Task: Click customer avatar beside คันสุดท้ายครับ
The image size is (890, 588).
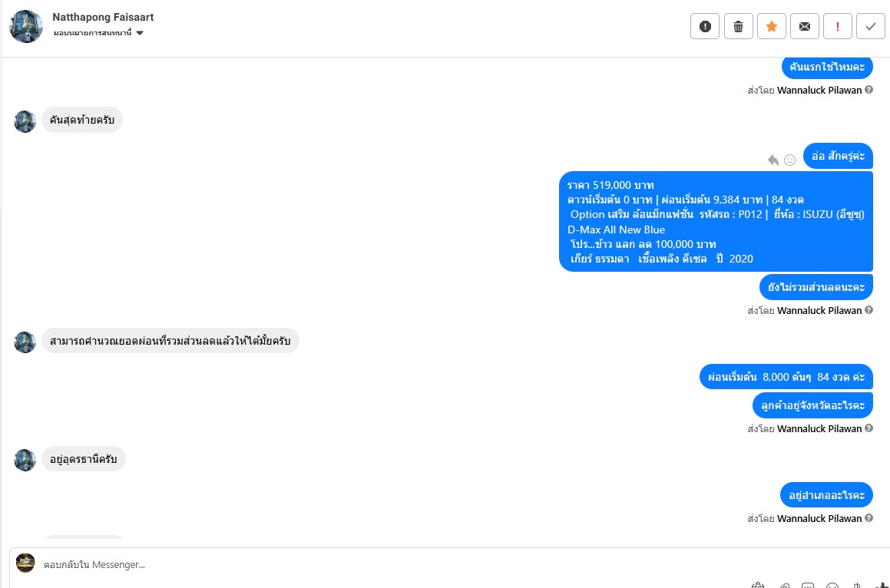Action: coord(25,121)
